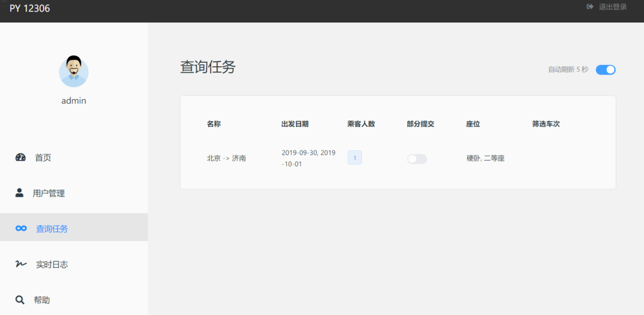
Task: Click the dashboard icon beside 首页
Action: pos(21,157)
